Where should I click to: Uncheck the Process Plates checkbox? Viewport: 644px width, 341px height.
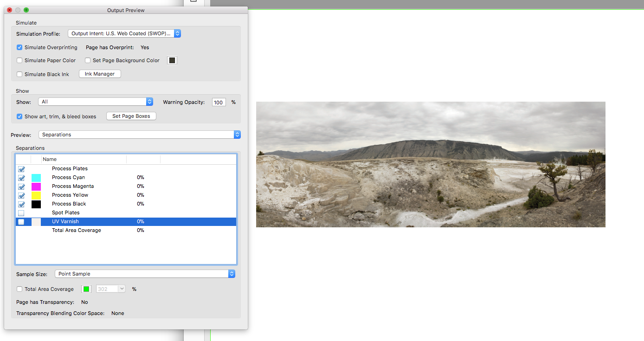(21, 169)
